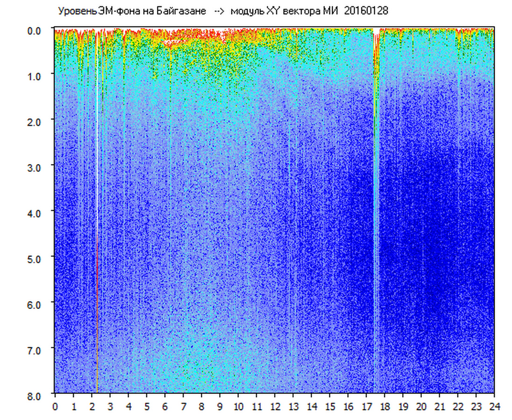The height and width of the screenshot is (420, 512).
Task: Click the date 20160128 in the title
Action: click(x=365, y=11)
